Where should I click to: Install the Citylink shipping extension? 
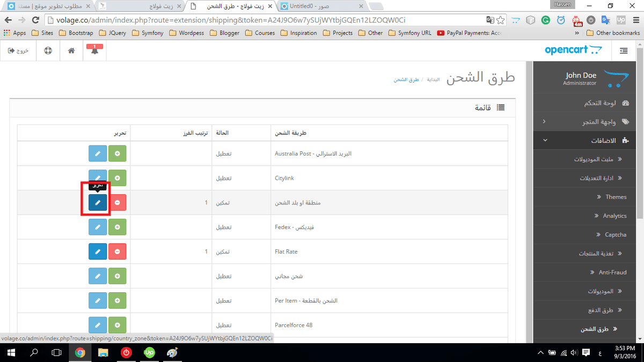click(117, 178)
